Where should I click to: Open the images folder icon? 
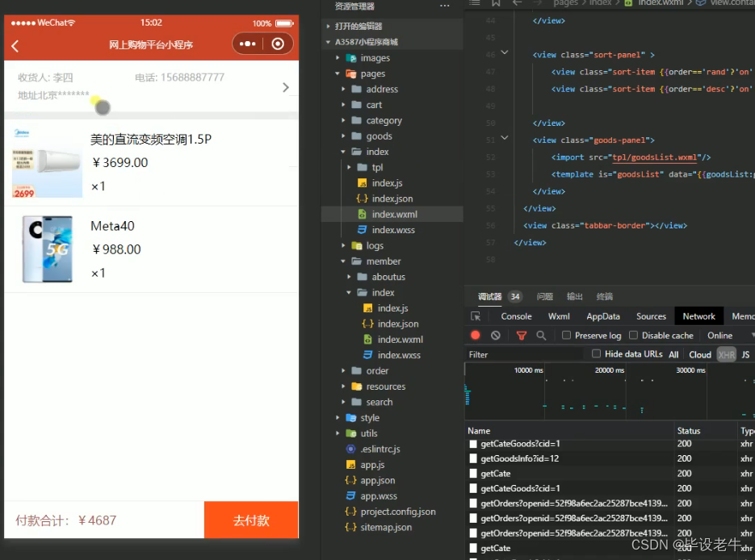350,58
